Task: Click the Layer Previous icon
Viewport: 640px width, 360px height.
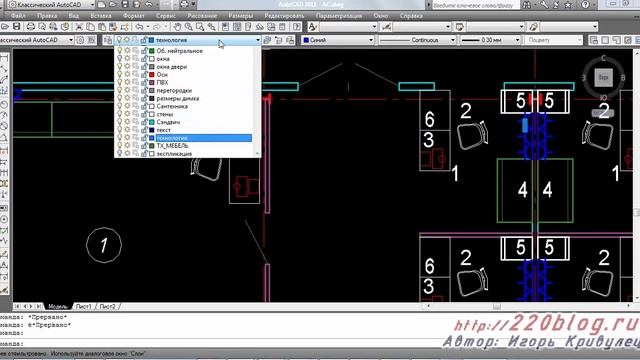Action: (279, 40)
